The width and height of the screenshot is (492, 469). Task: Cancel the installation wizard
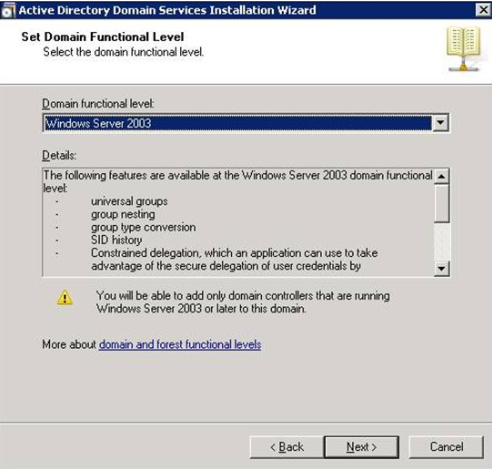tap(446, 447)
